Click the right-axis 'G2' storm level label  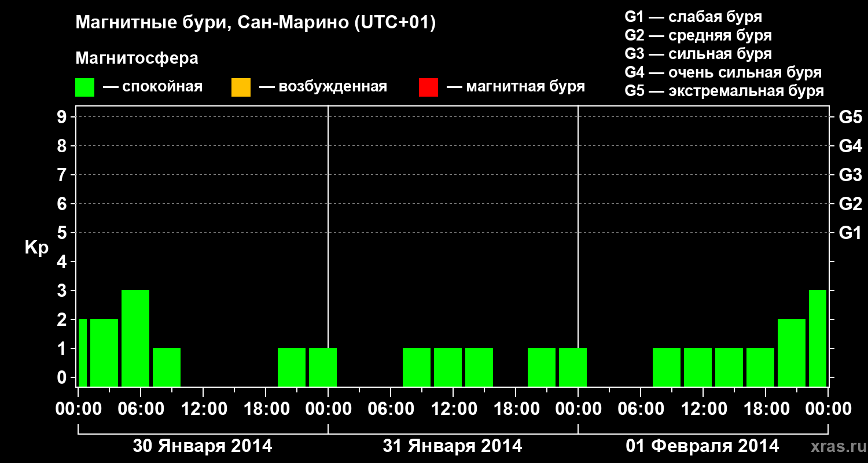tap(850, 204)
